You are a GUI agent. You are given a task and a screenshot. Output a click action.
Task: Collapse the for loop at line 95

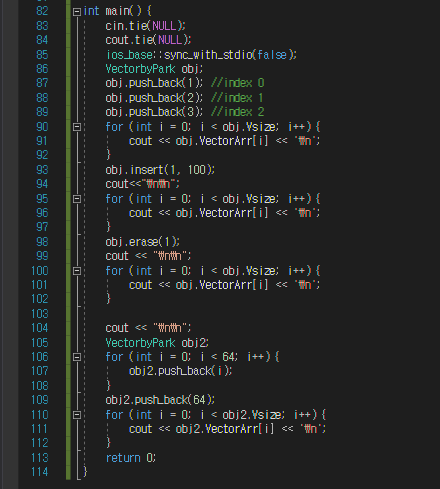[x=77, y=199]
